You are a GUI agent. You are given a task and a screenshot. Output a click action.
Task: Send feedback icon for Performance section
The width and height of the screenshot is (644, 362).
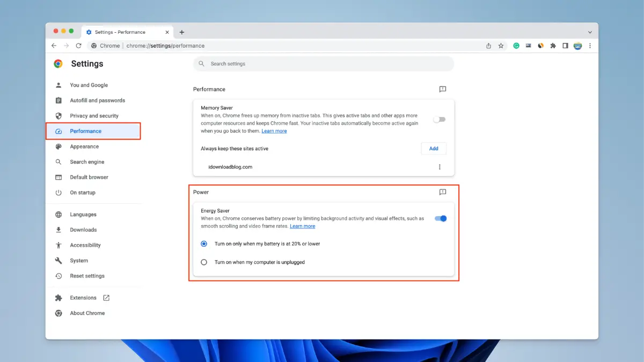tap(442, 89)
